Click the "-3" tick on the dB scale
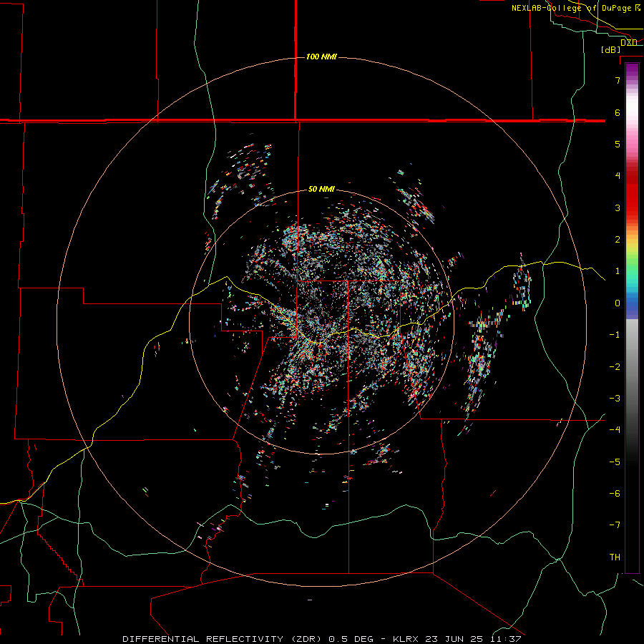This screenshot has width=644, height=644. [x=615, y=398]
